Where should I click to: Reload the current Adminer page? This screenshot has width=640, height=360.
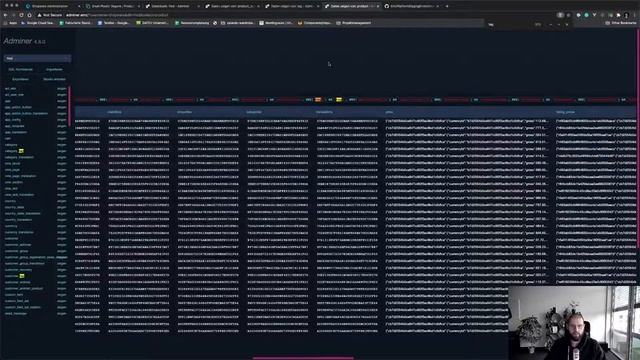(x=21, y=15)
